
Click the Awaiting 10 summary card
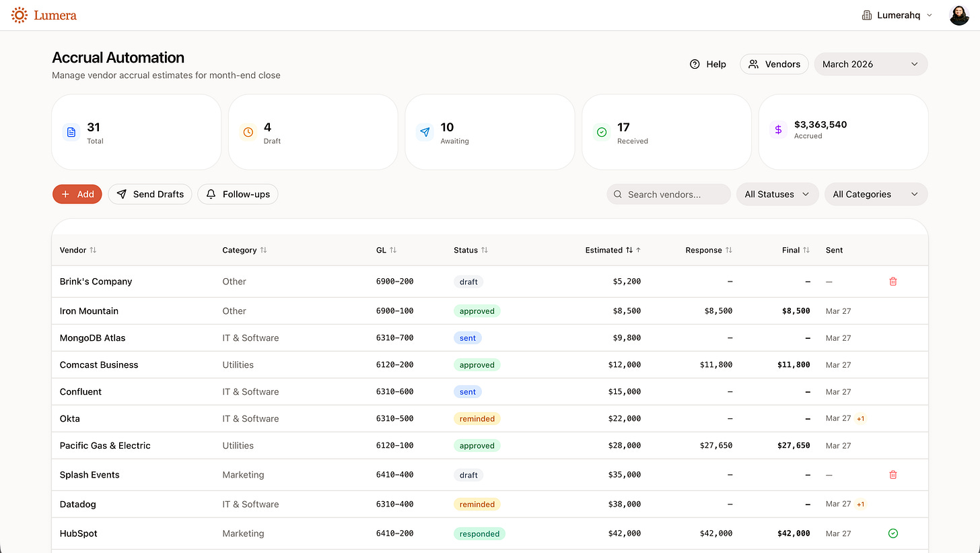tap(490, 132)
